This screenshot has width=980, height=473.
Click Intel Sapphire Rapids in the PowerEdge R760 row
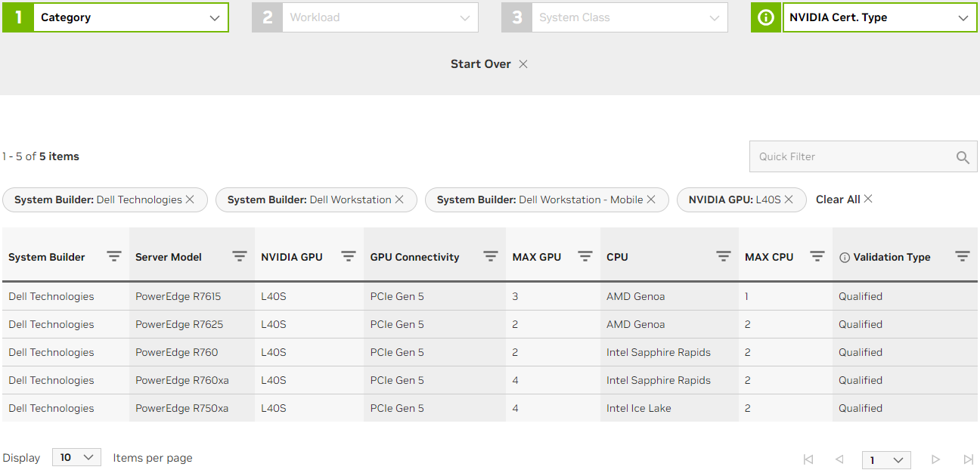[659, 352]
